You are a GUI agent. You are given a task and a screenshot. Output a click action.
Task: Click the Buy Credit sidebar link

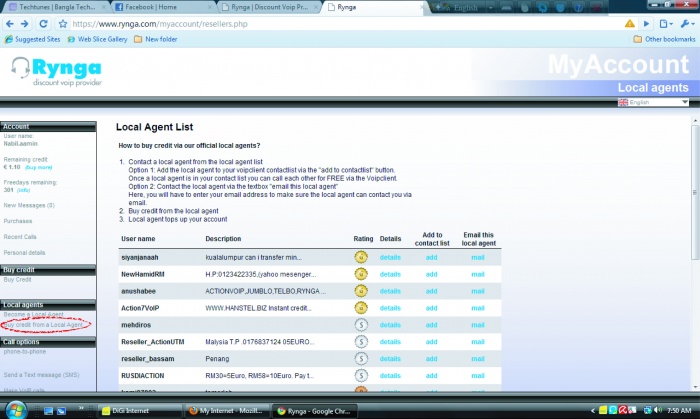(x=17, y=279)
